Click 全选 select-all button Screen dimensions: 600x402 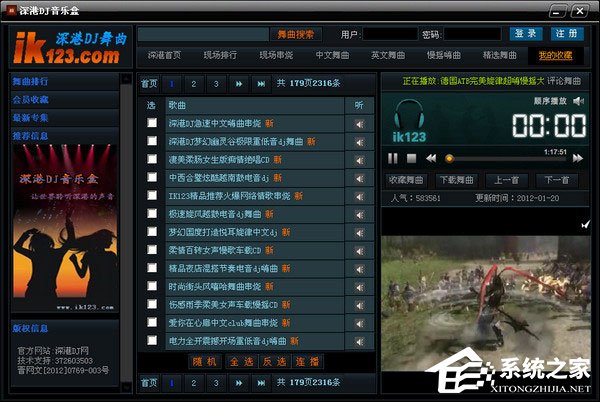tap(242, 361)
